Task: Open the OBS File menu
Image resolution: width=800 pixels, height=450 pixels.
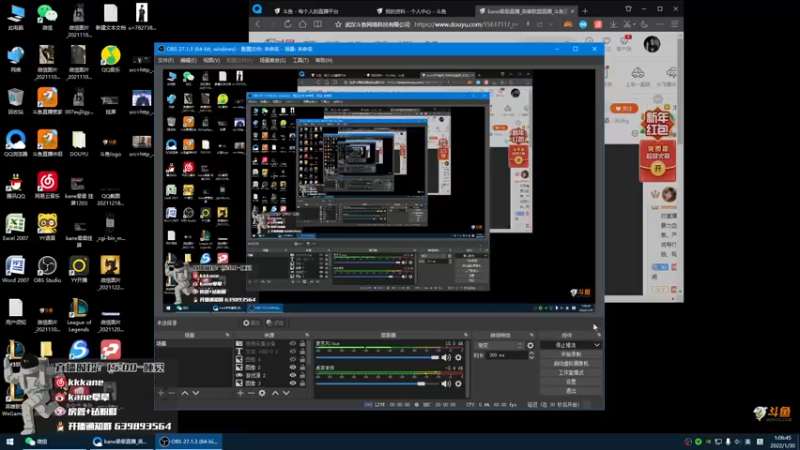Action: coord(165,60)
